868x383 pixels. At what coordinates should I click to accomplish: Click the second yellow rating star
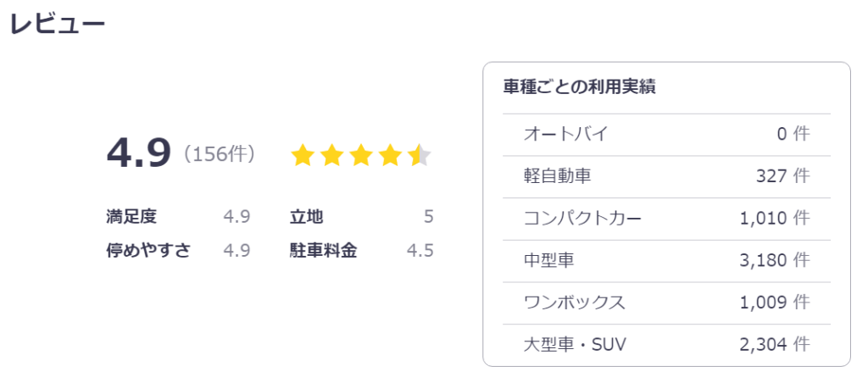pos(332,155)
